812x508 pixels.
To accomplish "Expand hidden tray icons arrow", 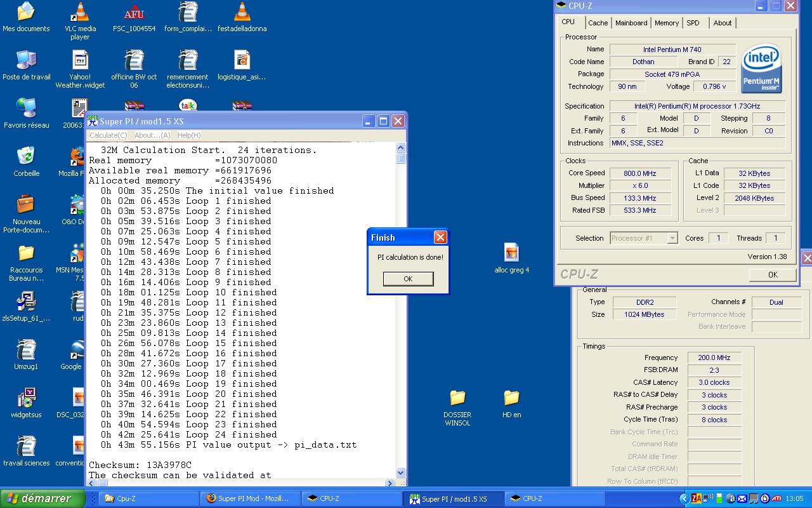I will (684, 498).
